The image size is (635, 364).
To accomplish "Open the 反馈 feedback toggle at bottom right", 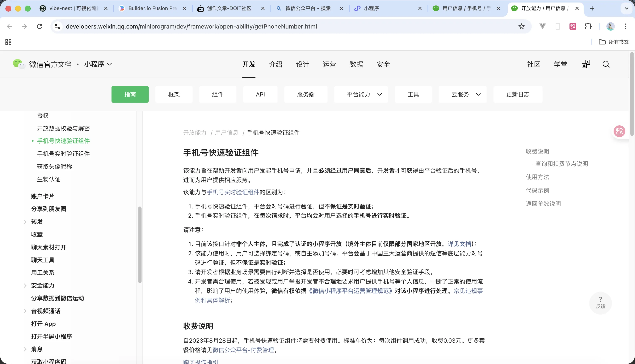I will point(601,303).
